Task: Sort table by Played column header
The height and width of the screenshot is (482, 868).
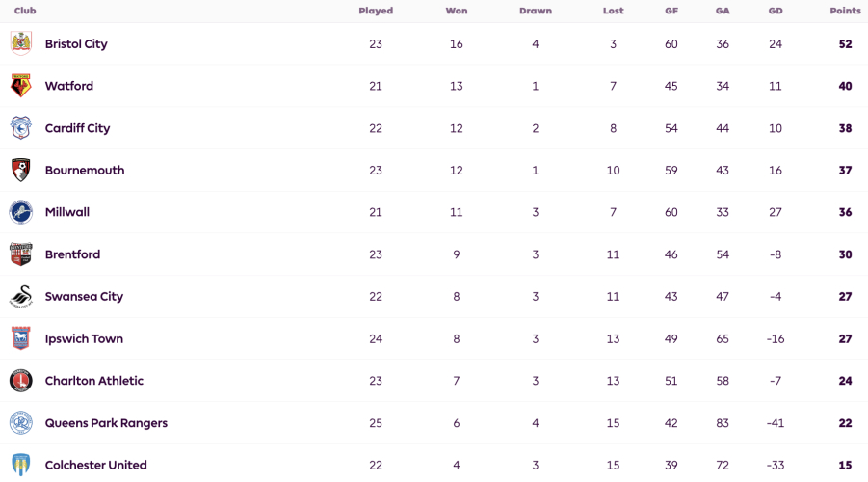Action: (376, 11)
